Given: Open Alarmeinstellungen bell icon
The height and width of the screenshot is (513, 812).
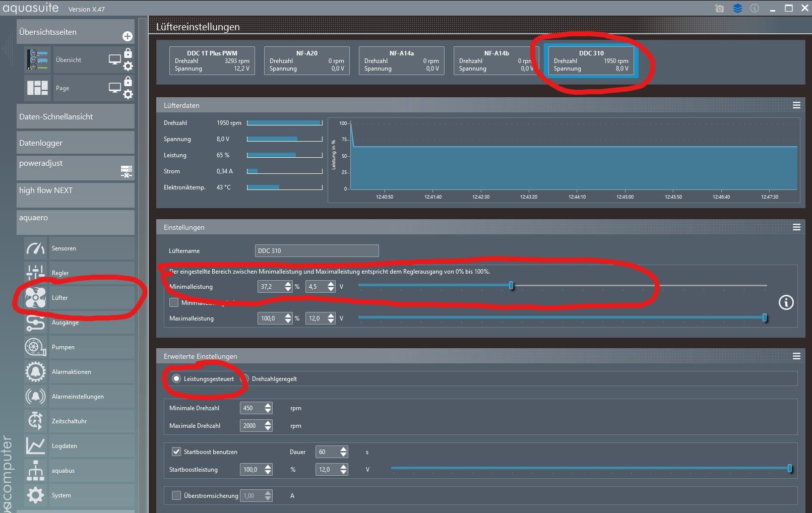Looking at the screenshot, I should pos(35,397).
